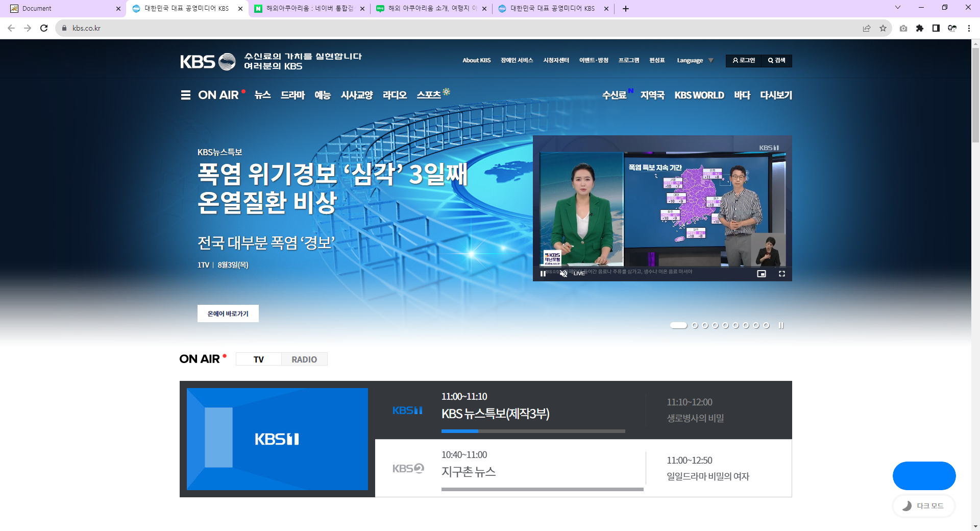Screen dimensions: 980x531
Task: Open 뉴스 menu item
Action: pos(262,95)
